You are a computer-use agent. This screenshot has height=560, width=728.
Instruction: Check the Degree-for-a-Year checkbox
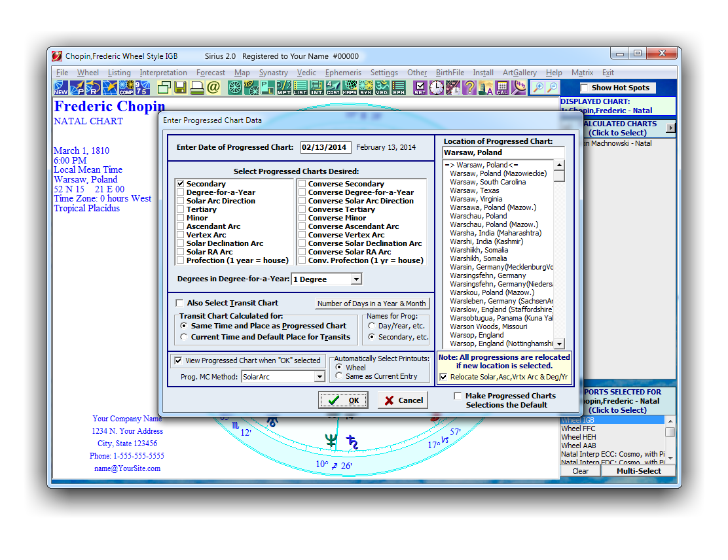[180, 192]
